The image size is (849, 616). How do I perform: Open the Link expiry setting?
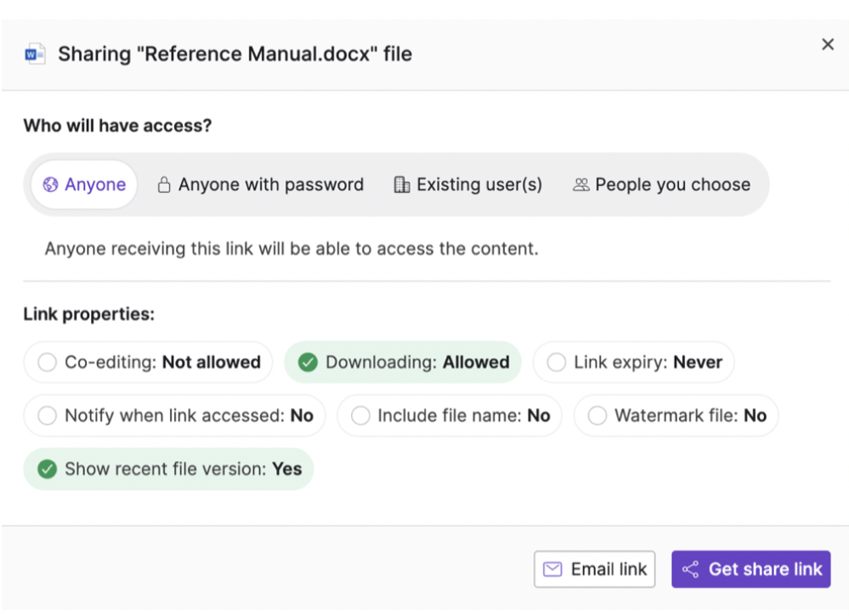point(633,362)
